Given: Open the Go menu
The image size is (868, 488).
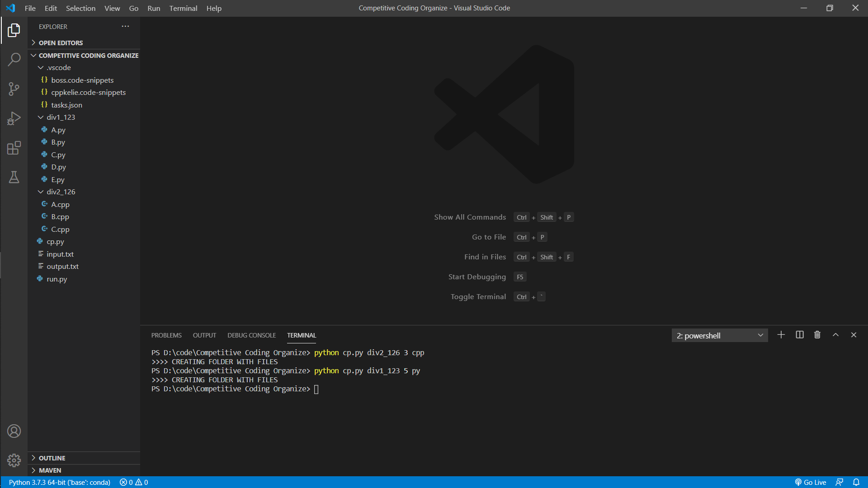Looking at the screenshot, I should pyautogui.click(x=134, y=8).
